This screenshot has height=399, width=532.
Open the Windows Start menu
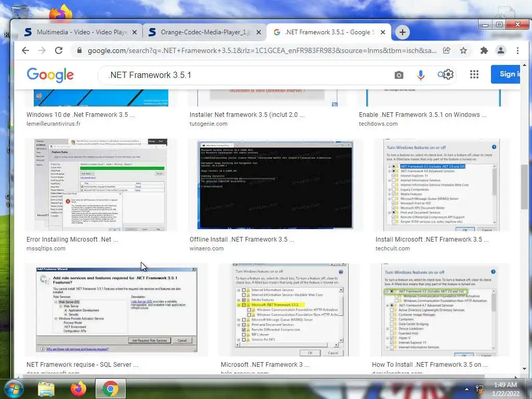13,389
